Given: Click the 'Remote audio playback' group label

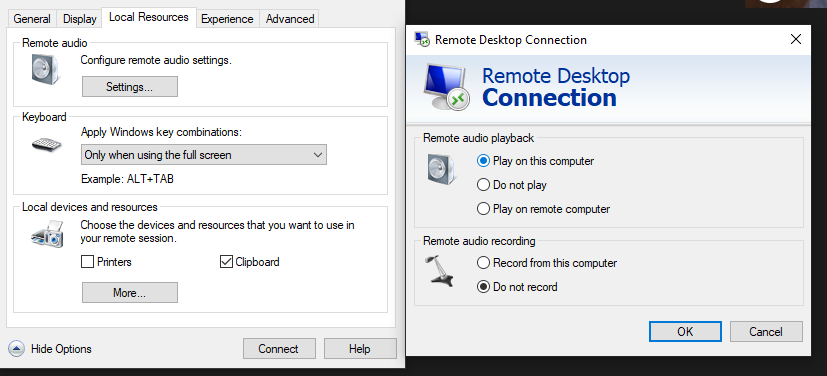Looking at the screenshot, I should coord(478,138).
